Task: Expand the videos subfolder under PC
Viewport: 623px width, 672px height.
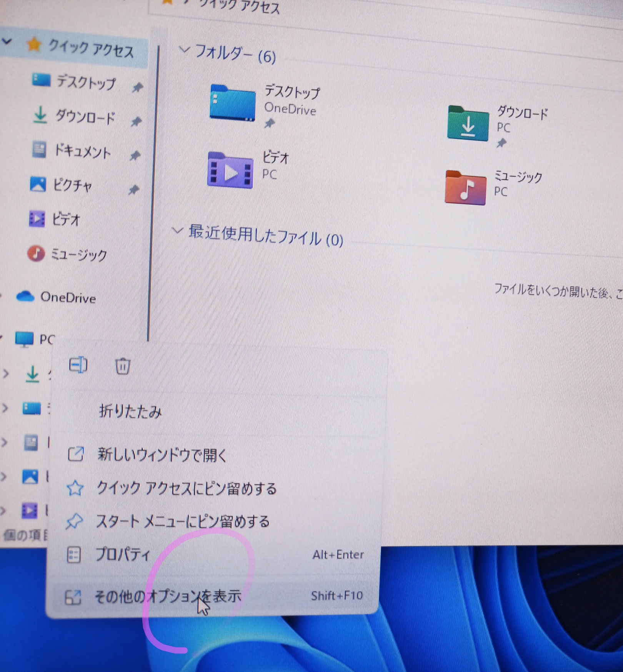Action: pyautogui.click(x=3, y=511)
